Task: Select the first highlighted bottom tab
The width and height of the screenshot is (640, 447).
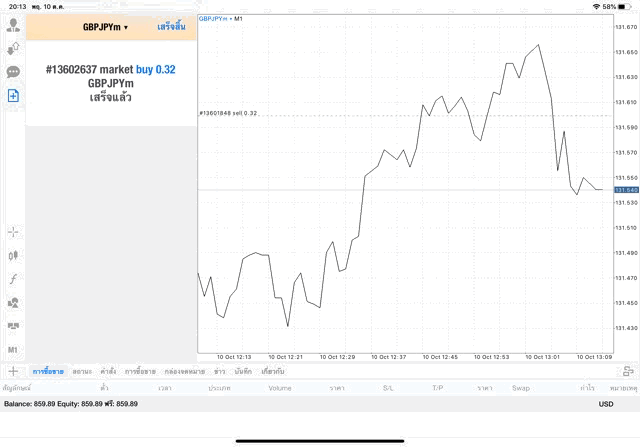Action: 49,371
